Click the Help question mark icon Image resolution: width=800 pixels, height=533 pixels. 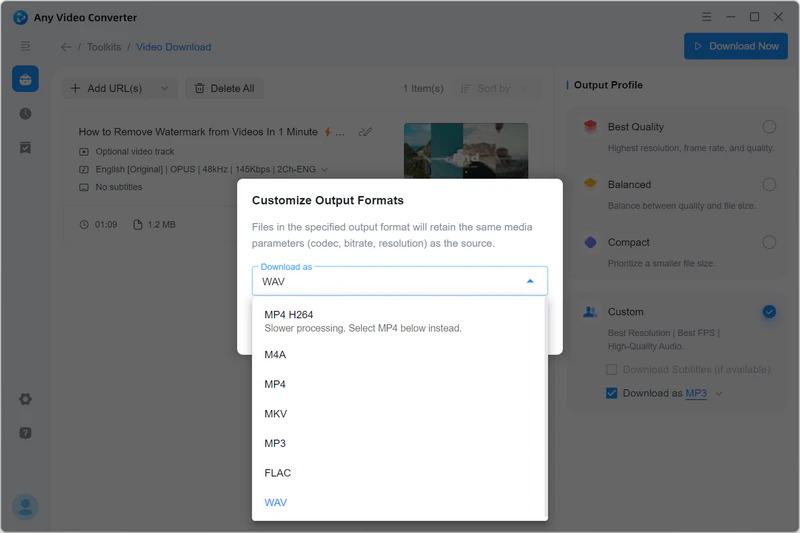(25, 433)
